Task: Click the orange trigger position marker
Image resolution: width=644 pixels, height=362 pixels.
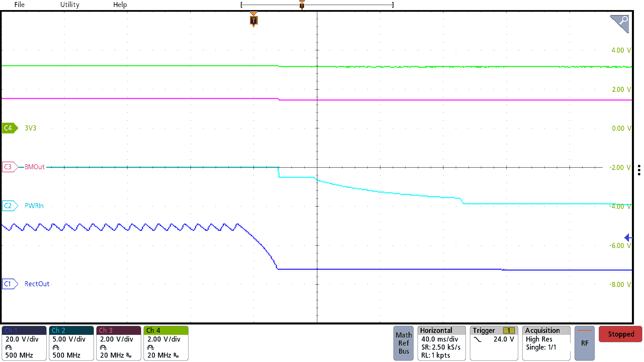Action: (x=254, y=21)
